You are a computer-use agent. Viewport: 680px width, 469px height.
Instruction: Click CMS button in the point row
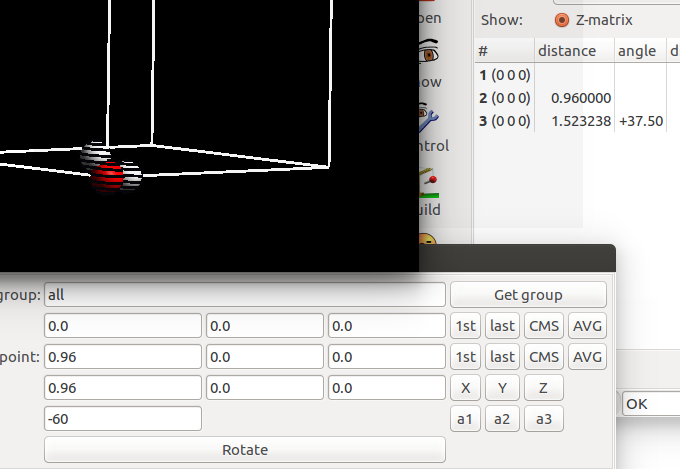(544, 357)
